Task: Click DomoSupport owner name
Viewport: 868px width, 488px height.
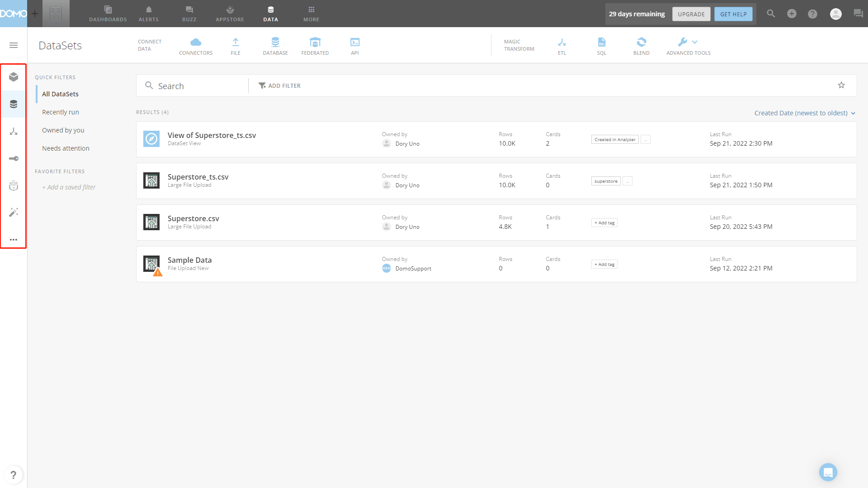Action: point(413,269)
